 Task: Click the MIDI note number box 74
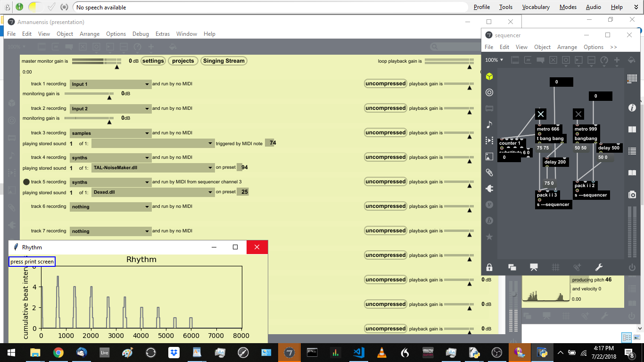[x=271, y=143]
